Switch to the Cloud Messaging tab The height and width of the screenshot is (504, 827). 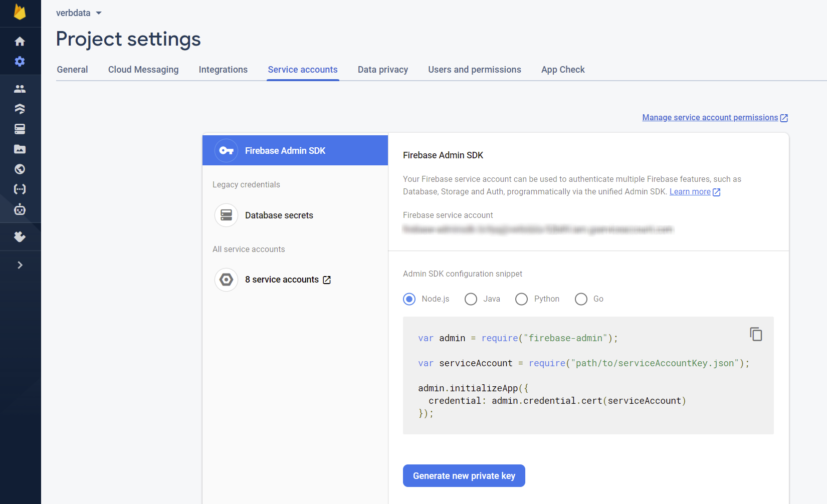pos(143,70)
